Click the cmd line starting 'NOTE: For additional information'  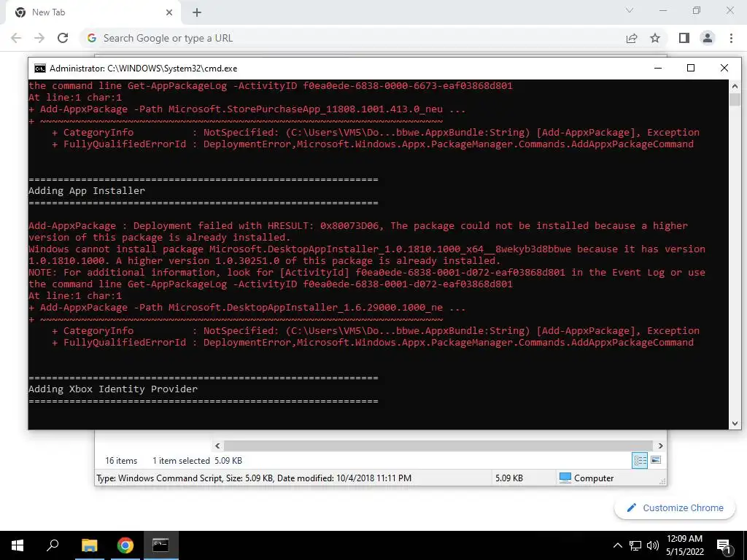coord(367,273)
